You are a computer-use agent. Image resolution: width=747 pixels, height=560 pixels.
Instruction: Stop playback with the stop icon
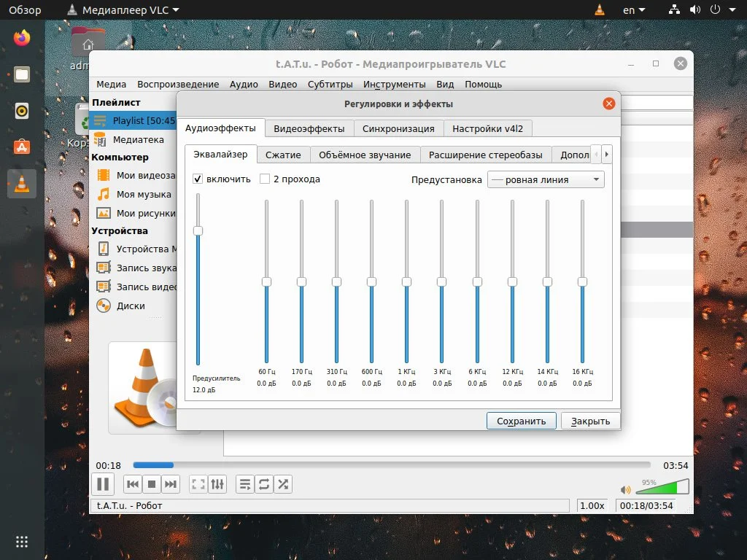(x=152, y=483)
